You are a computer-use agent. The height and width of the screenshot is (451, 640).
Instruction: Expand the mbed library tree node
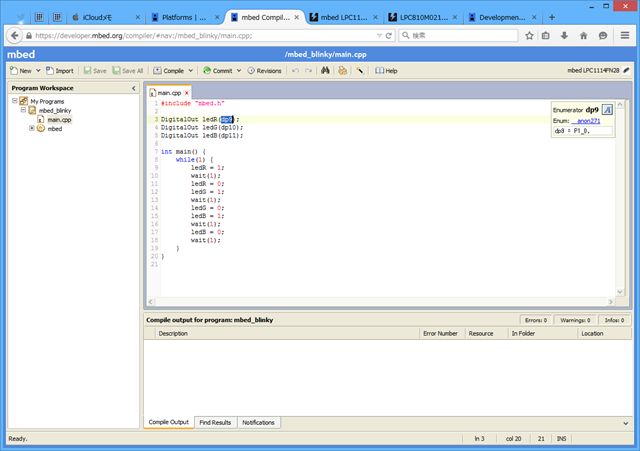click(x=32, y=129)
